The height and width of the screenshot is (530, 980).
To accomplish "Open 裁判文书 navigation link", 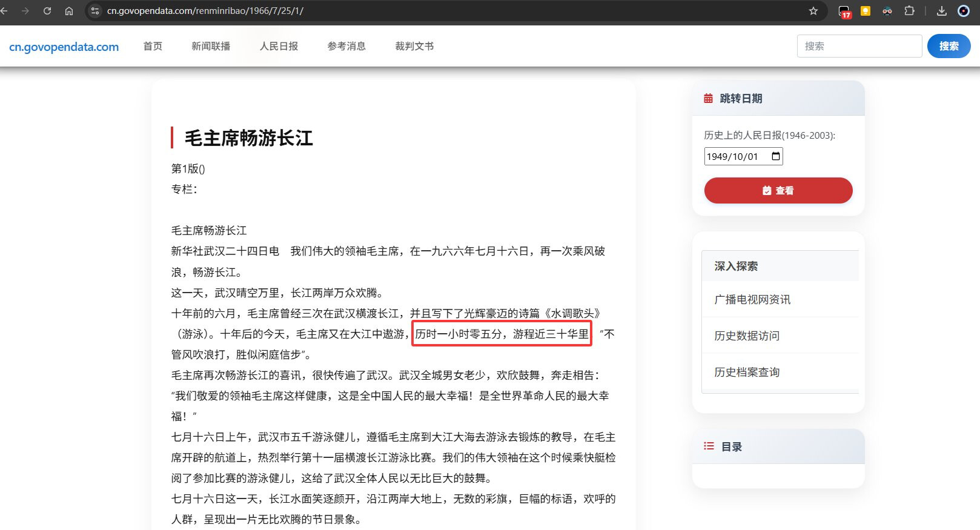I will point(414,46).
